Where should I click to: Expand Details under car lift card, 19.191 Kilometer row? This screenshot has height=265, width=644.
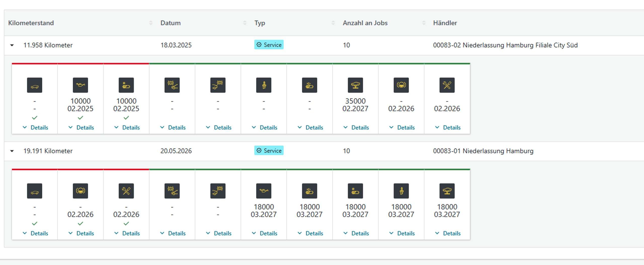coord(448,233)
